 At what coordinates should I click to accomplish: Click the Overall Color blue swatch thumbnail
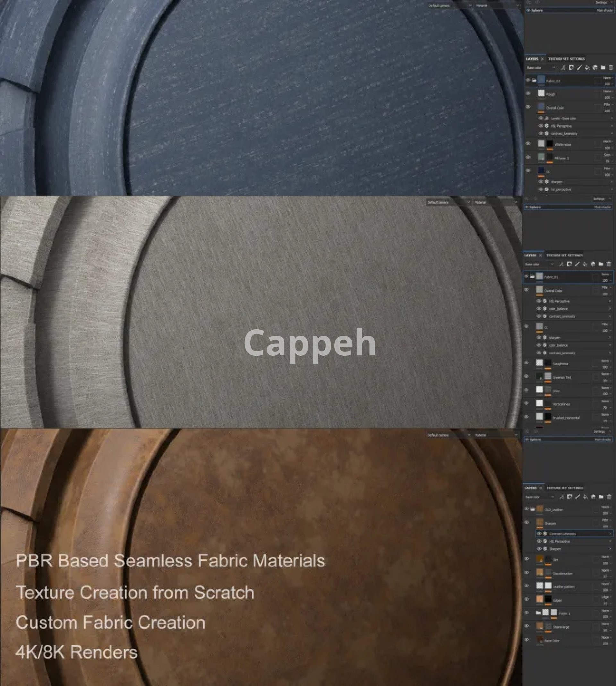541,107
